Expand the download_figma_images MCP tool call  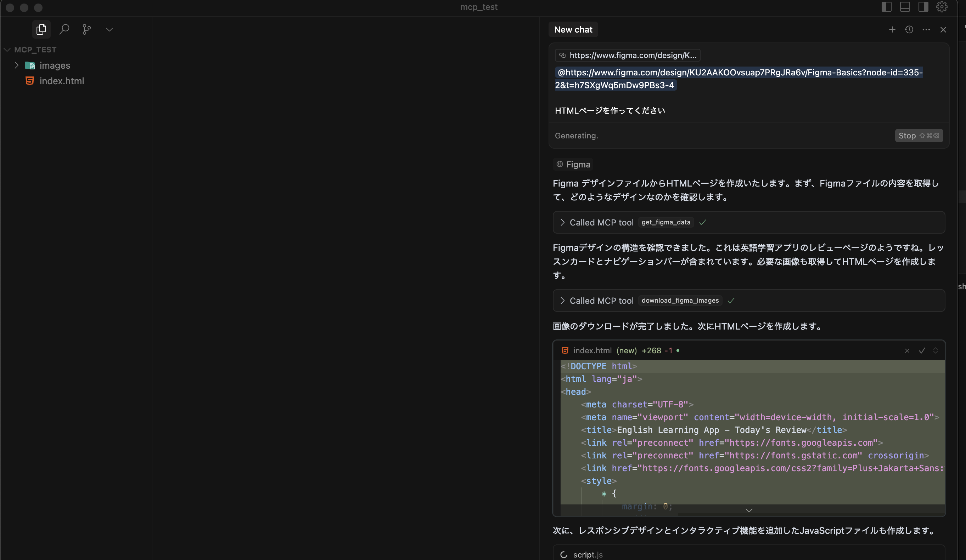[562, 301]
